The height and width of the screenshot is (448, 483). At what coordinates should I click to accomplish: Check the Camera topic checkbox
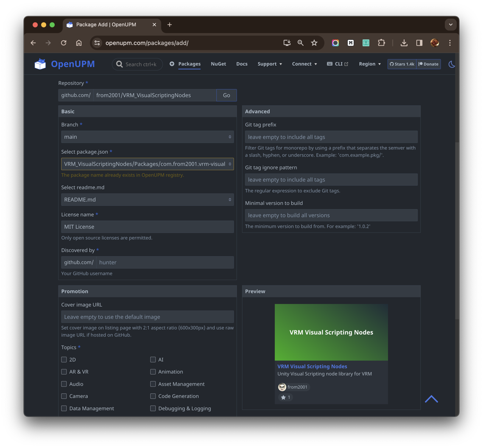tap(64, 396)
